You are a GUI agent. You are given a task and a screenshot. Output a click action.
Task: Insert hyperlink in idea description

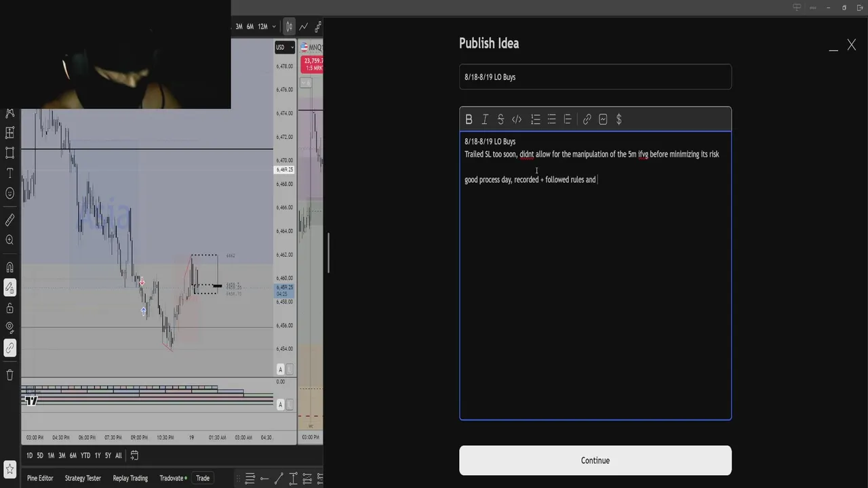(x=587, y=119)
